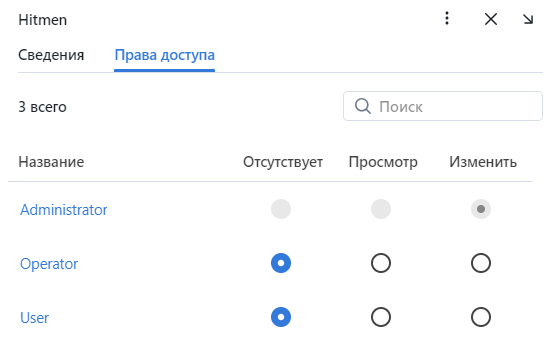Viewport: 554px width, 363px height.
Task: Set User access to Просмотр
Action: [x=381, y=317]
